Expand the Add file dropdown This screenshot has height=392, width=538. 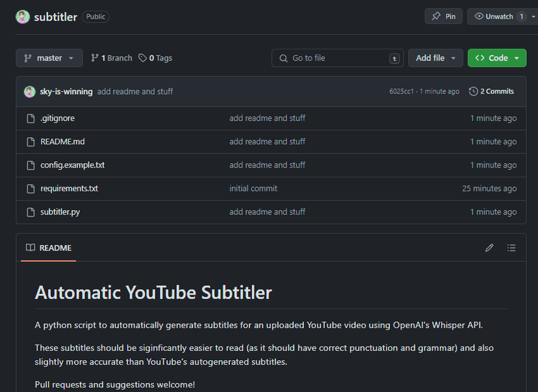click(x=435, y=58)
